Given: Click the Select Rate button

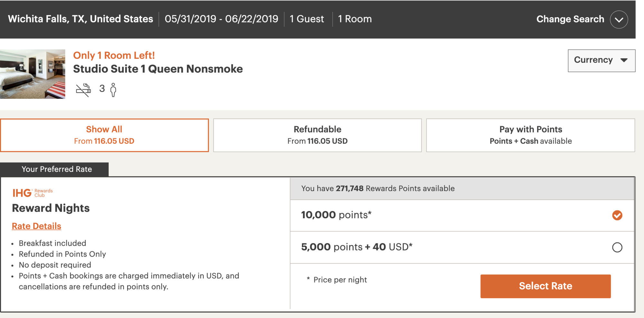Looking at the screenshot, I should [x=545, y=286].
